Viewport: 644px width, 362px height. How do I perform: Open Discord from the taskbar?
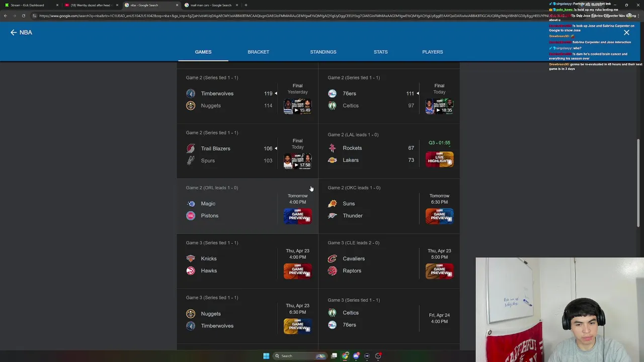point(356,356)
